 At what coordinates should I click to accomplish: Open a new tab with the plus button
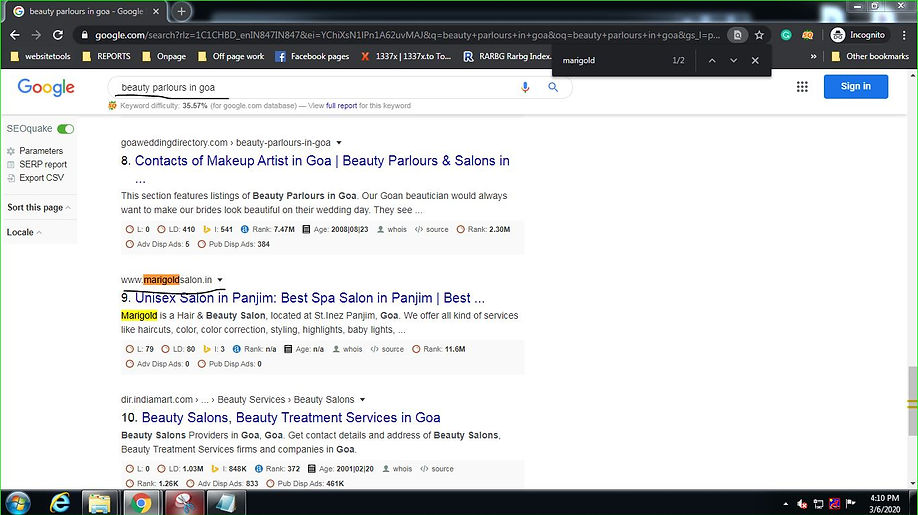[181, 11]
